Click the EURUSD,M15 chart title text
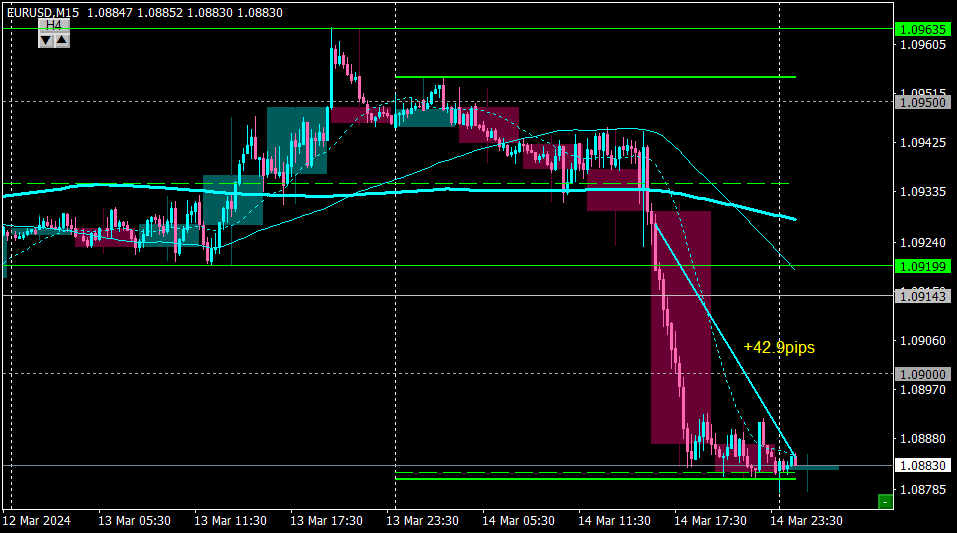Screen dimensions: 957x533 click(43, 12)
